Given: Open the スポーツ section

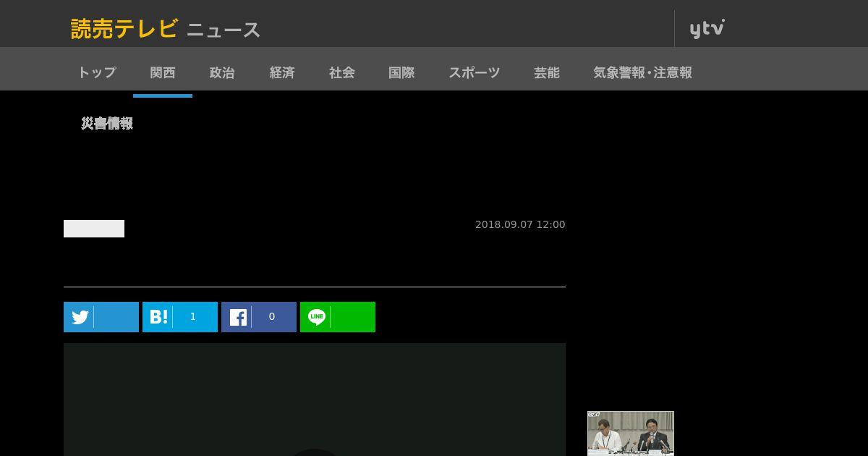Looking at the screenshot, I should pos(475,72).
